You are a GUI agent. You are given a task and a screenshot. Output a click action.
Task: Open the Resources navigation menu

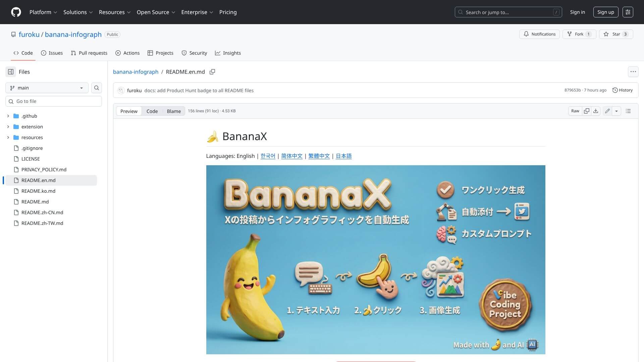[x=114, y=12]
